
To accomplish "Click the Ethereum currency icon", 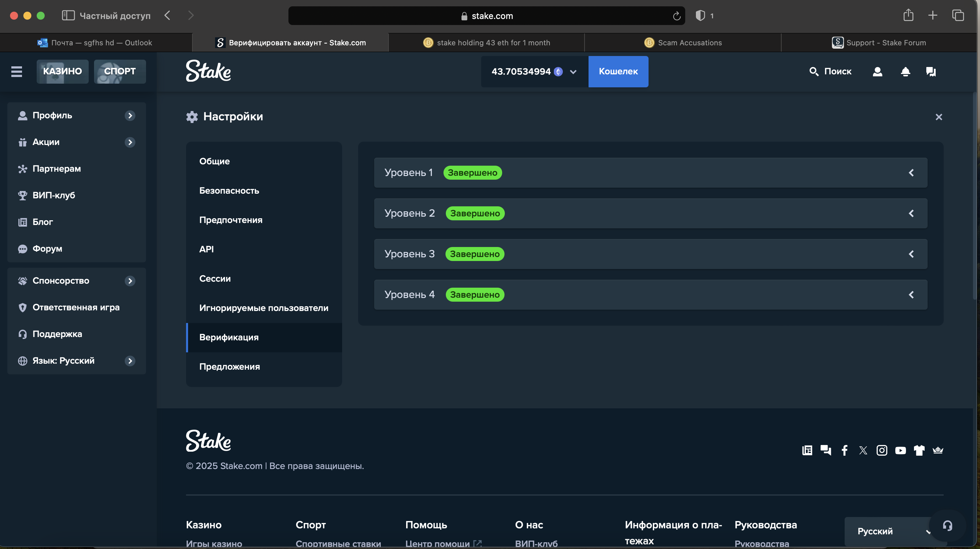I will point(558,71).
